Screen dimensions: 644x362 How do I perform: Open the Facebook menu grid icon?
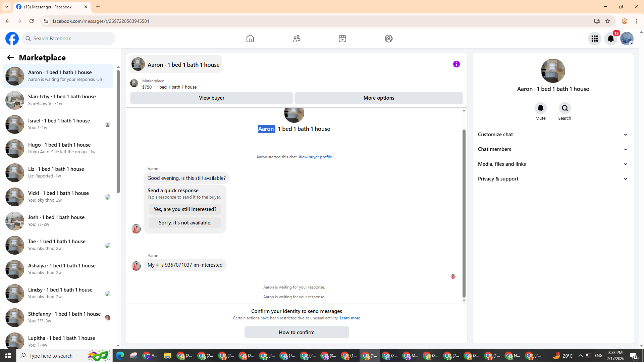595,39
